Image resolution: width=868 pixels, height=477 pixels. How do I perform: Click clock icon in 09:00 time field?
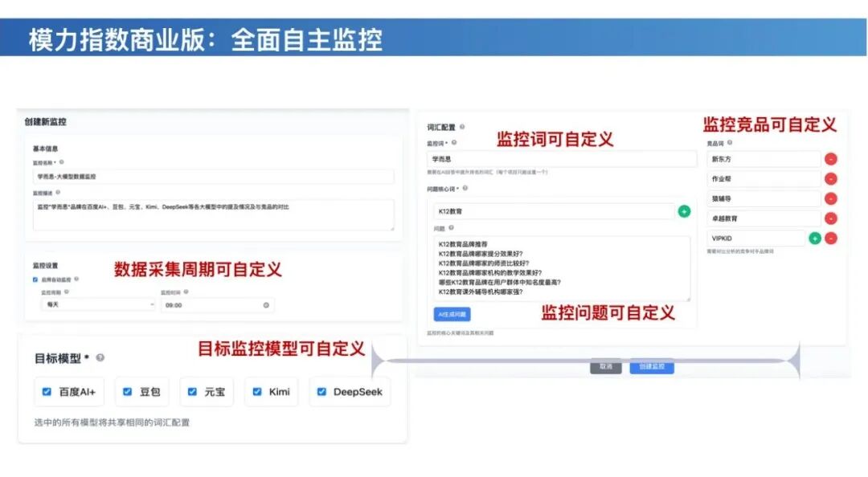(x=266, y=305)
